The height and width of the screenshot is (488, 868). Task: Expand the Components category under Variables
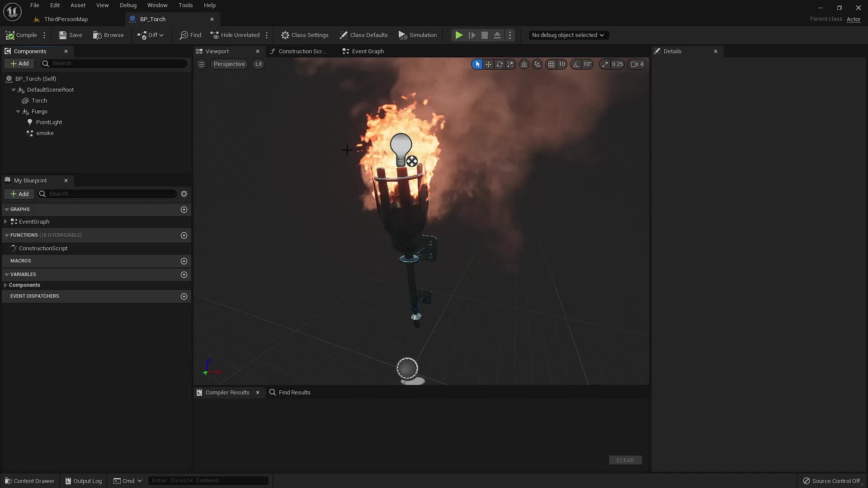[5, 285]
